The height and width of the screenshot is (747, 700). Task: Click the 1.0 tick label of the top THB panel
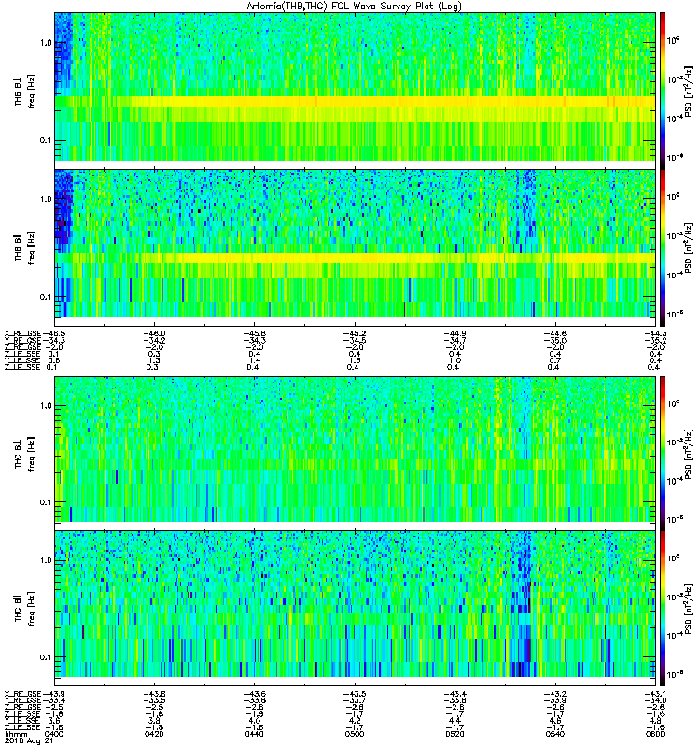click(46, 43)
